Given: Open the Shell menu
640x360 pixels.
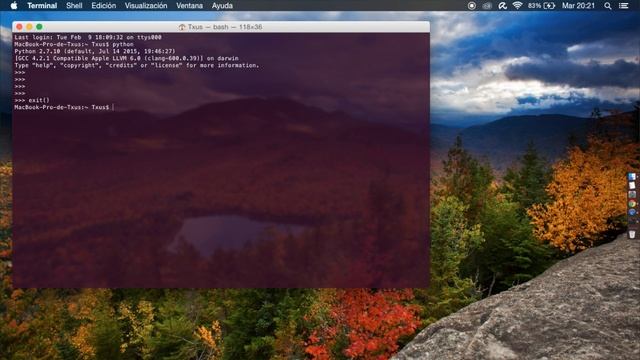Looking at the screenshot, I should [x=74, y=6].
